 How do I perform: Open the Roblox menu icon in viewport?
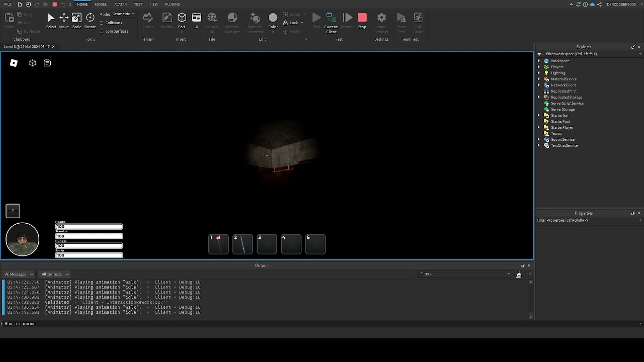[14, 63]
